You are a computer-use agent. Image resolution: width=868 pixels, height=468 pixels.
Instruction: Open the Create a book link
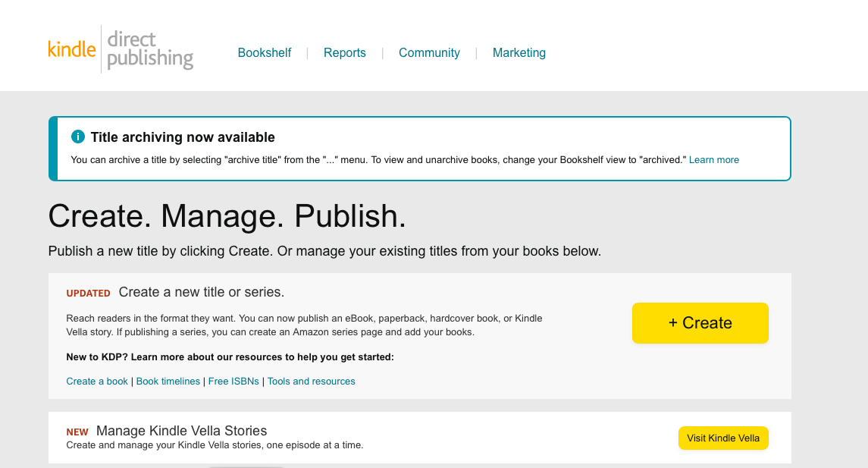click(x=97, y=382)
